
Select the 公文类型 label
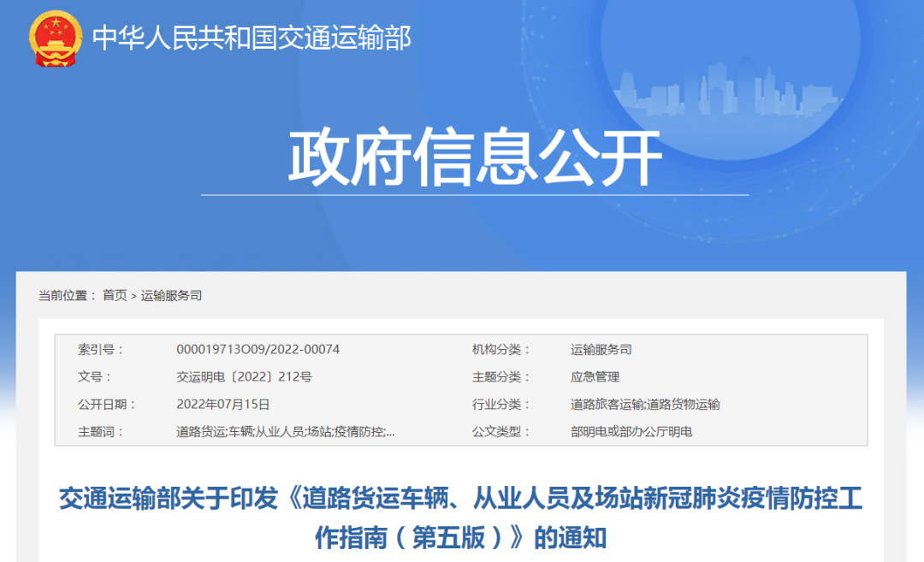500,432
